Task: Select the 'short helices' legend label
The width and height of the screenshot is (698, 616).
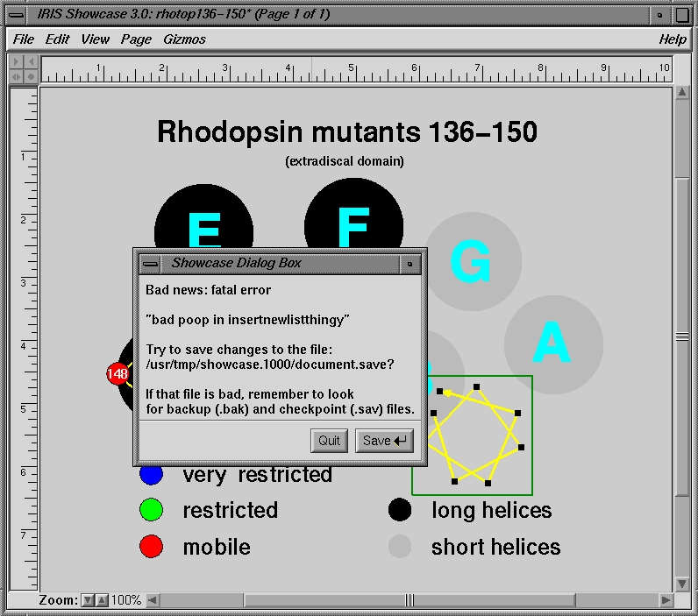Action: pos(496,547)
